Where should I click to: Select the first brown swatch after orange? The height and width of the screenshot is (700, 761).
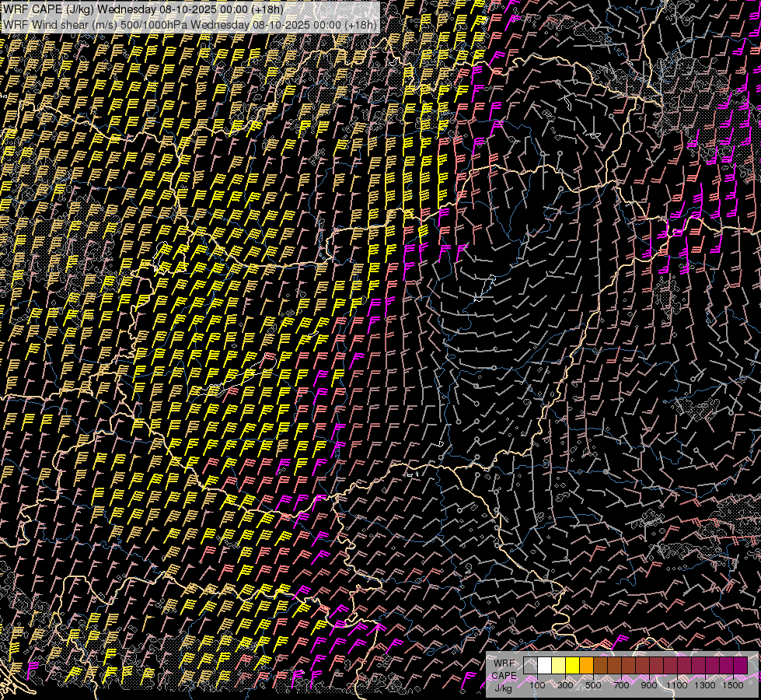600,666
